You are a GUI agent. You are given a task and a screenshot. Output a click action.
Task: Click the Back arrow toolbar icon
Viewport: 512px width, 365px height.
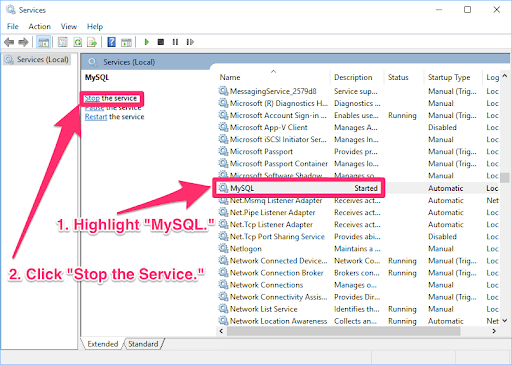9,42
